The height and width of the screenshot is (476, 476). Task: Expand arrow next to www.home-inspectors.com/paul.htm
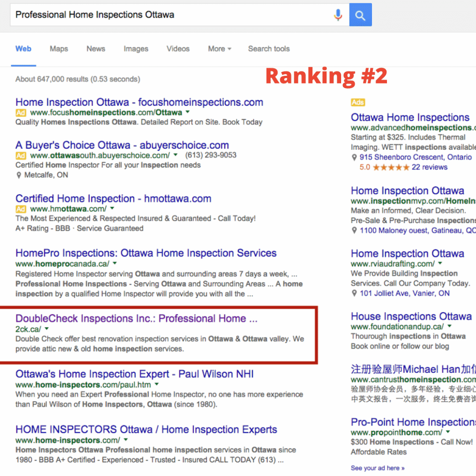pyautogui.click(x=157, y=384)
